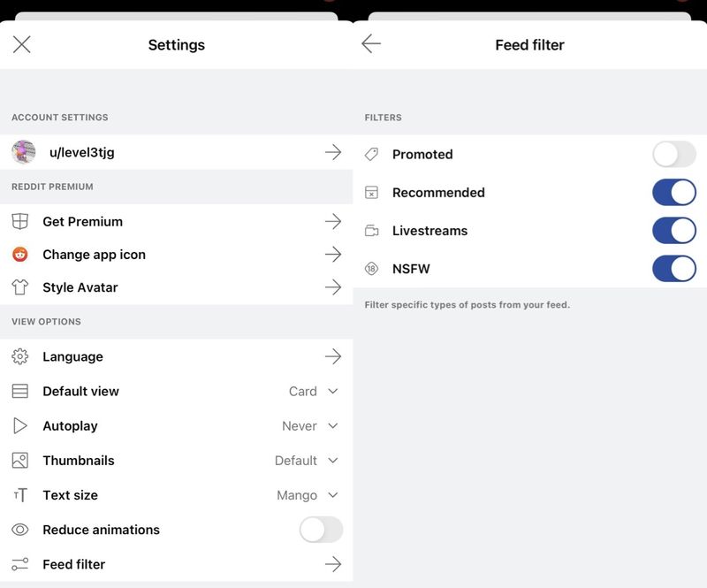
Task: Open u/level3tjg account settings
Action: (x=176, y=152)
